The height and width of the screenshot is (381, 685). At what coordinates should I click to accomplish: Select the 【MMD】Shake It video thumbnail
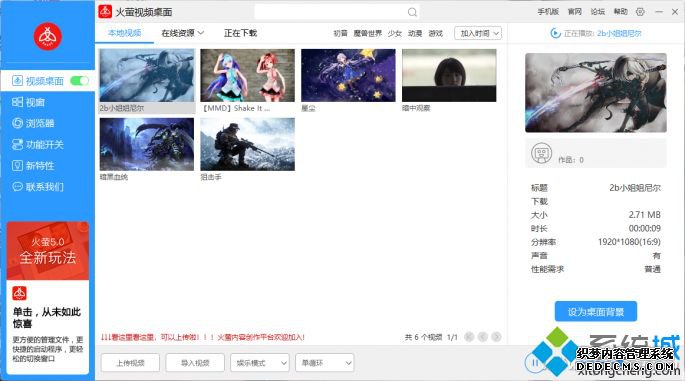[247, 76]
